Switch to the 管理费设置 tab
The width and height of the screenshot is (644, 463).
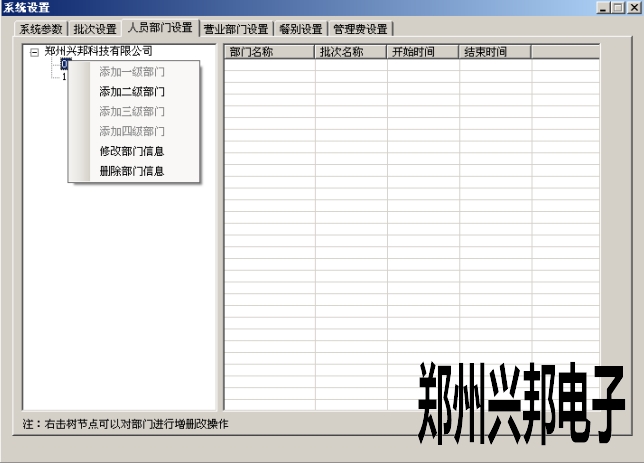click(x=361, y=29)
